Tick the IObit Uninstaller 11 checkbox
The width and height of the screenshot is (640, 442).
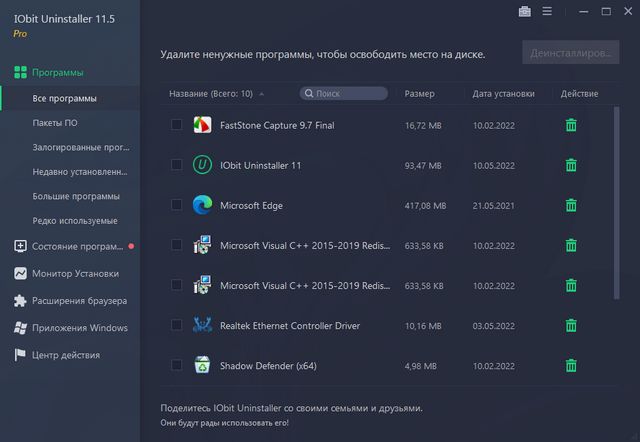click(x=176, y=165)
